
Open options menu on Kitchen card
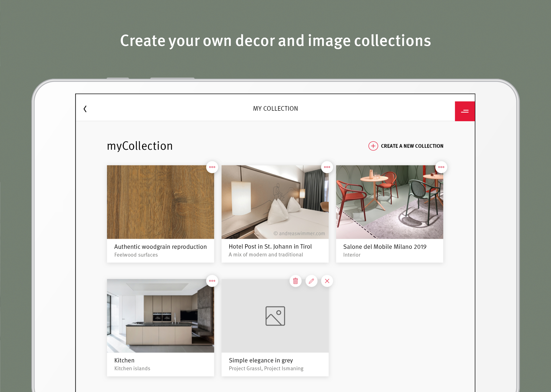[x=212, y=281]
